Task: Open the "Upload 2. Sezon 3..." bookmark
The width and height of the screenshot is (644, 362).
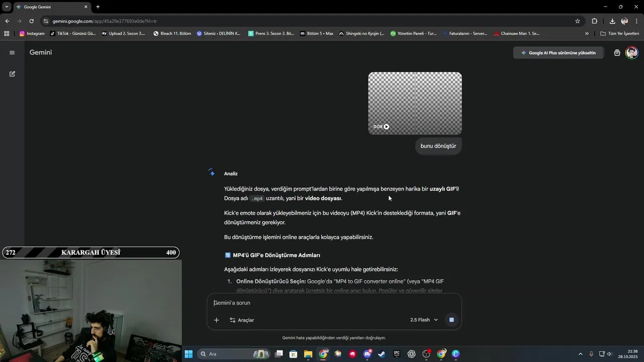Action: [123, 34]
